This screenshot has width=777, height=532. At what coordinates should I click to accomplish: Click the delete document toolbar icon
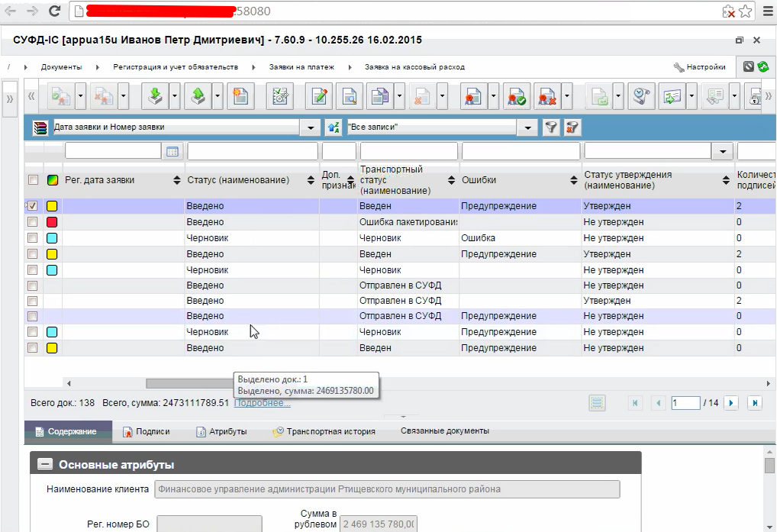click(x=422, y=96)
